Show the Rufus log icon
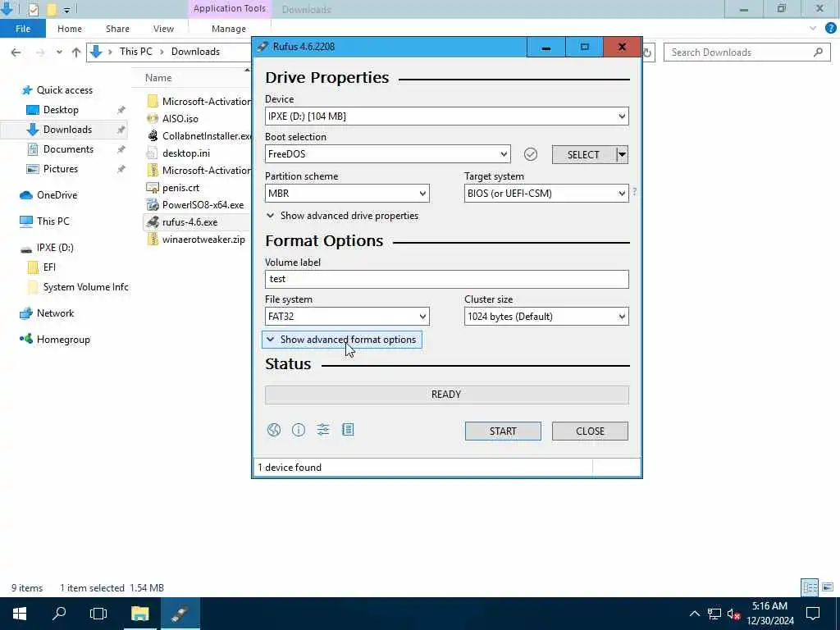This screenshot has height=630, width=840. click(348, 430)
